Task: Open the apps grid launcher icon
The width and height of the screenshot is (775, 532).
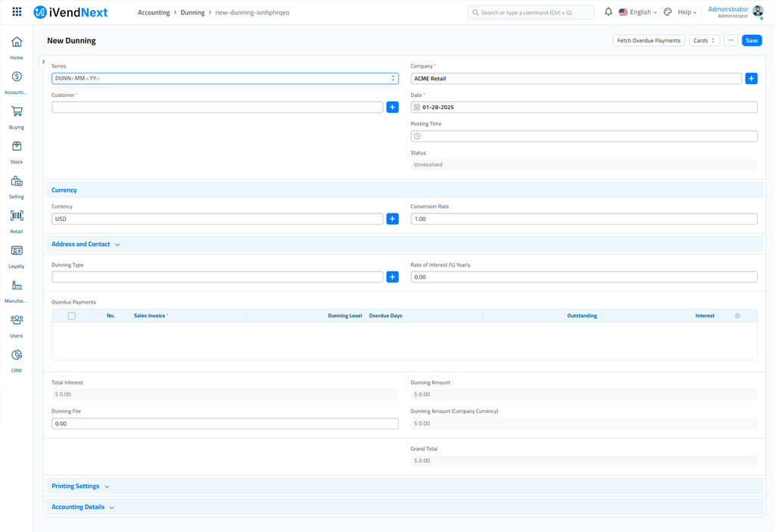Action: [17, 12]
